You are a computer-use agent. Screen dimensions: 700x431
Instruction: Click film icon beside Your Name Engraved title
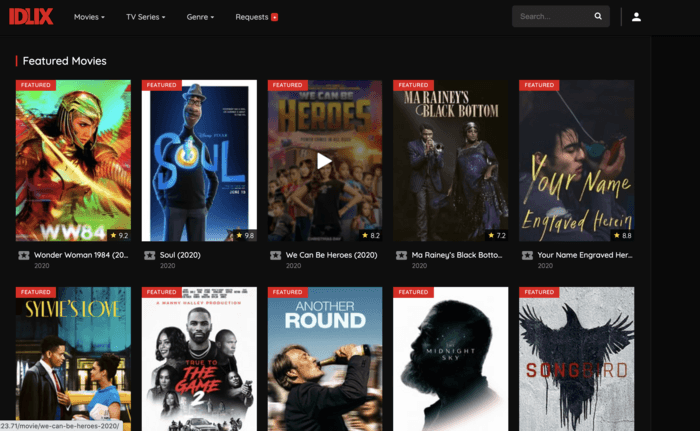(527, 255)
